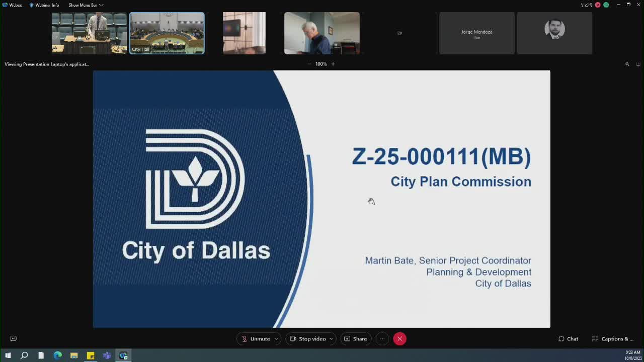Open more options with the ellipsis icon
The image size is (644, 362).
click(x=382, y=338)
